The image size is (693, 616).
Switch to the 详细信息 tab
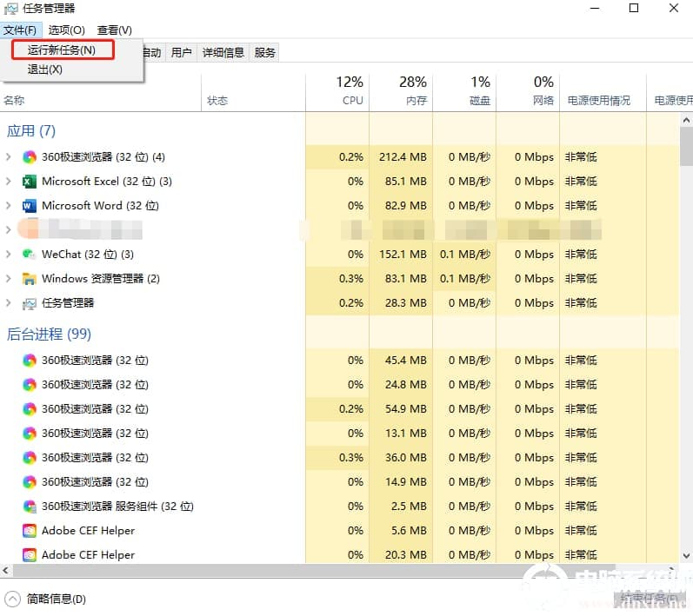(223, 52)
